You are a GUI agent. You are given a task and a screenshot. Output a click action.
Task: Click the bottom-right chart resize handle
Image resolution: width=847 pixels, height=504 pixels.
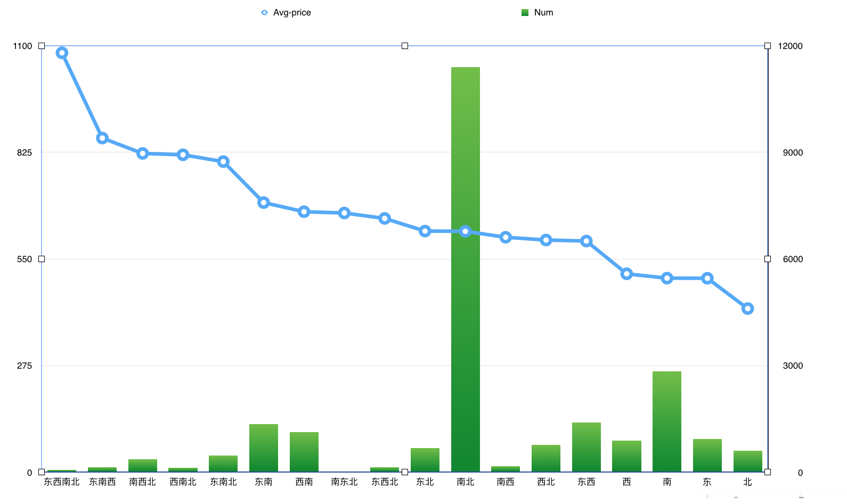point(768,472)
